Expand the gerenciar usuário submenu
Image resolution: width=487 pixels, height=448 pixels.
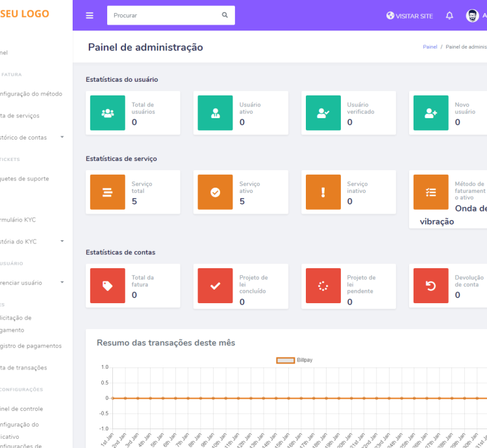click(62, 283)
